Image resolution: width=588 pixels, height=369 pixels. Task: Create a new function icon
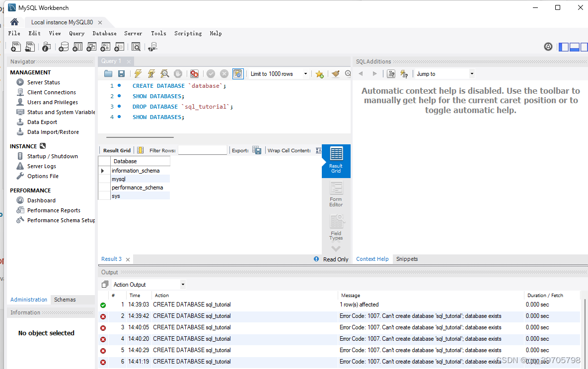pyautogui.click(x=119, y=47)
